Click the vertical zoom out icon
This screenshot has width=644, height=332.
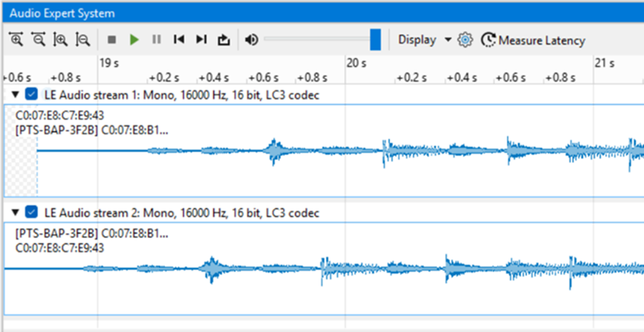[83, 40]
